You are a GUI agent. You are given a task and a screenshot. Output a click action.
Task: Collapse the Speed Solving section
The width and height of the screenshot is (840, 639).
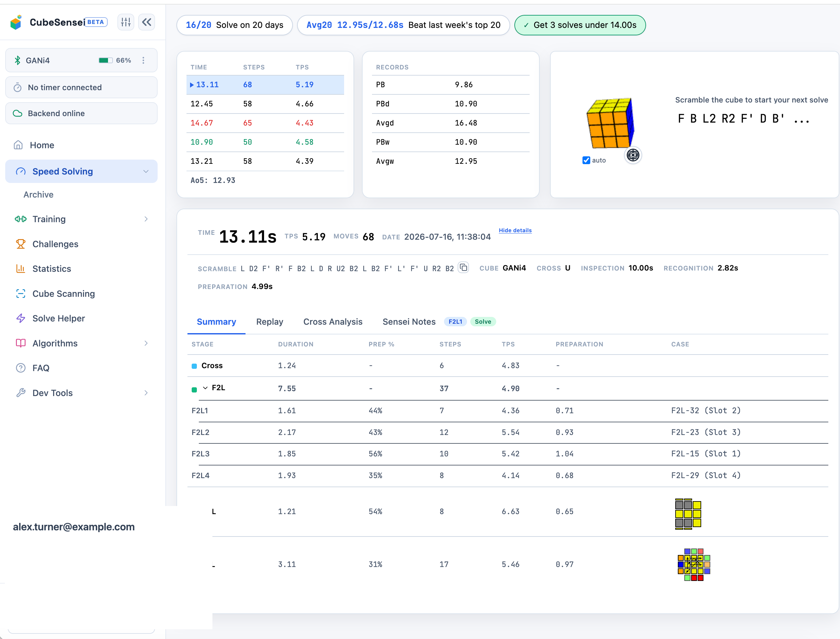pyautogui.click(x=146, y=172)
